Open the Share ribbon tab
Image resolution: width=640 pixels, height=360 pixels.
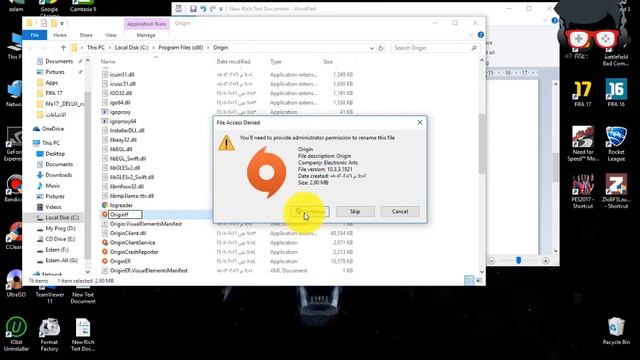pos(86,35)
